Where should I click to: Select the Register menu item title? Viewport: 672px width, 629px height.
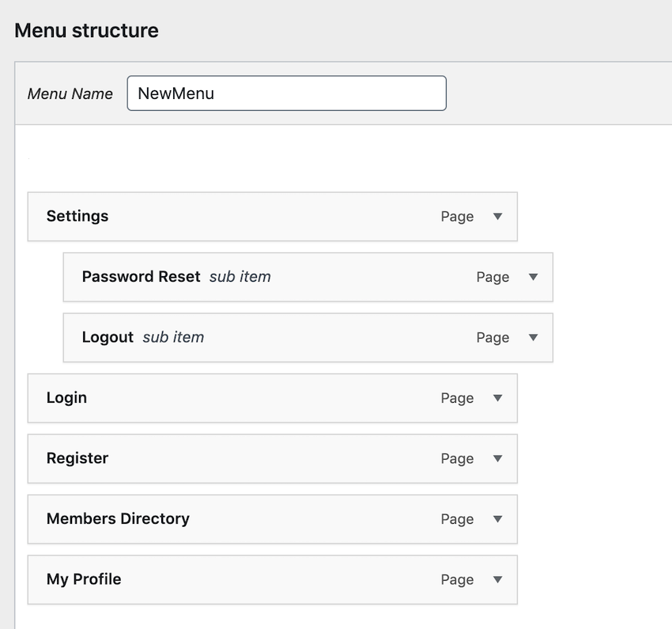[x=77, y=458]
